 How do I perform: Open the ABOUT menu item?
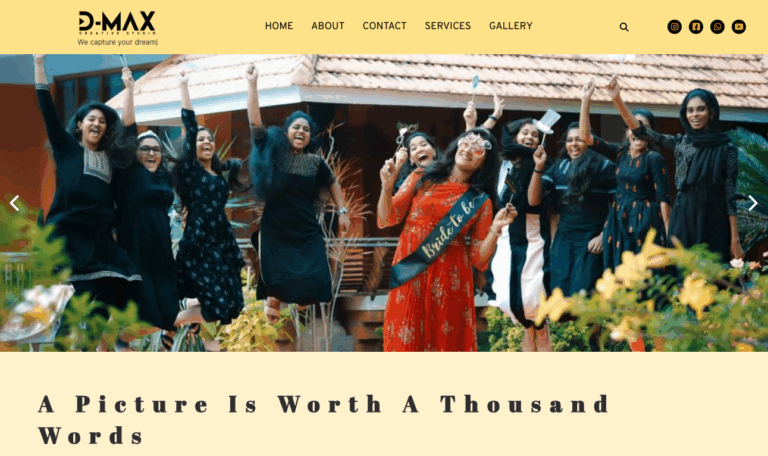coord(328,26)
